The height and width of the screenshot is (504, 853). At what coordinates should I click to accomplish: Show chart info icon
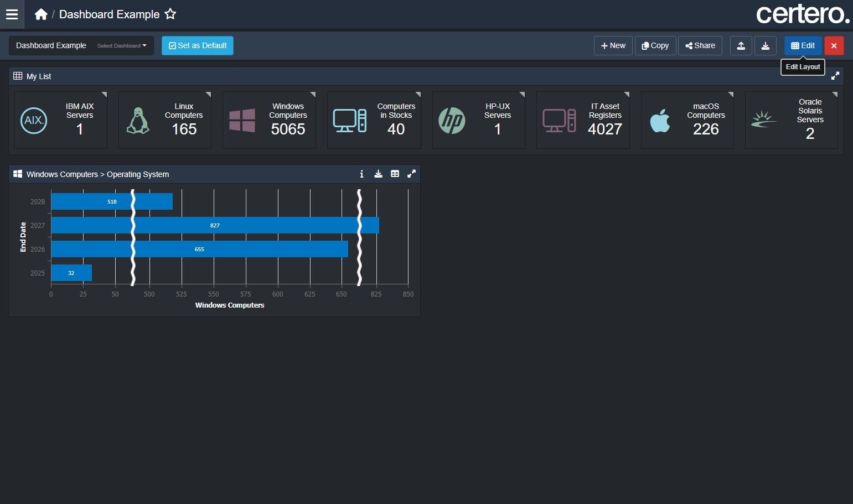[x=361, y=174]
